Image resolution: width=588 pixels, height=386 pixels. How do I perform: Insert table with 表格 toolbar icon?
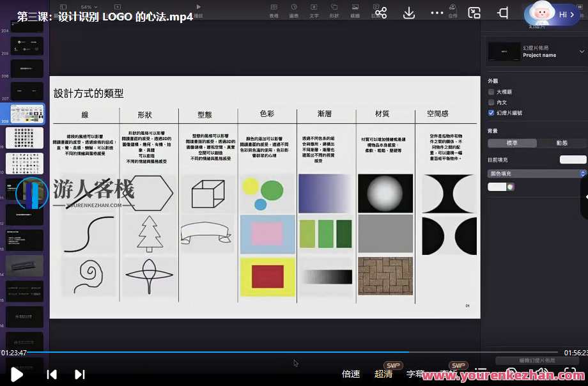coord(274,10)
